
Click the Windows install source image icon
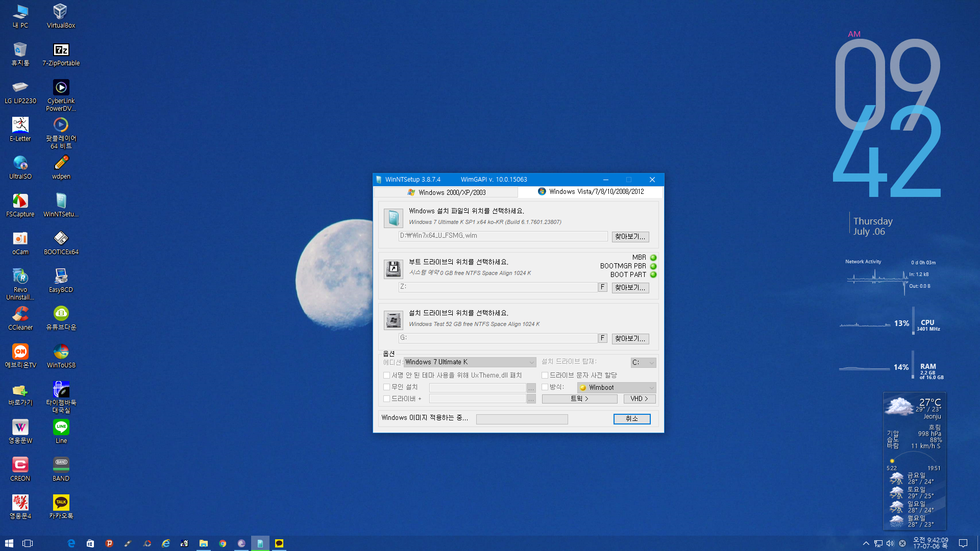pos(394,218)
